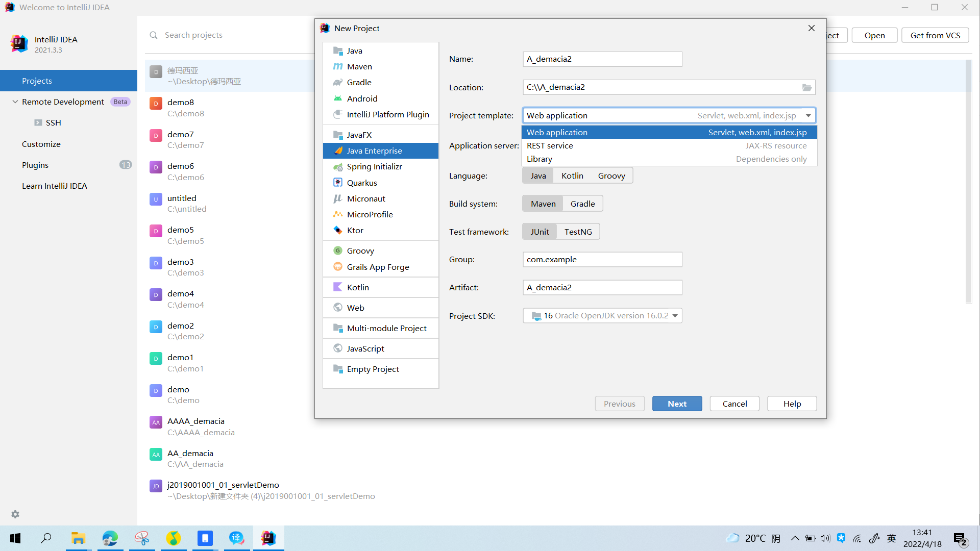Select IntelliJ Platform Plugin icon
This screenshot has width=980, height=551.
tap(337, 114)
